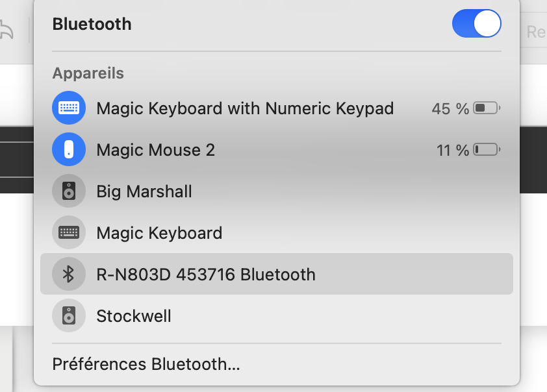Click the mouse's 11 % battery icon
The image size is (547, 392).
click(x=487, y=151)
